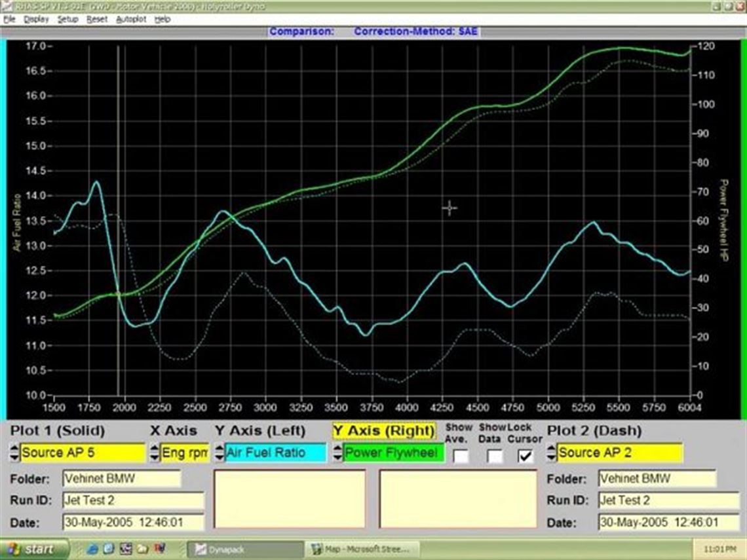Image resolution: width=747 pixels, height=560 pixels.
Task: Open the Help menu
Action: tap(163, 20)
